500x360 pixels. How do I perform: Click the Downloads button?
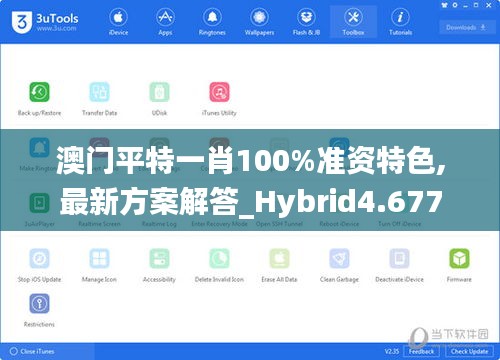click(x=466, y=28)
